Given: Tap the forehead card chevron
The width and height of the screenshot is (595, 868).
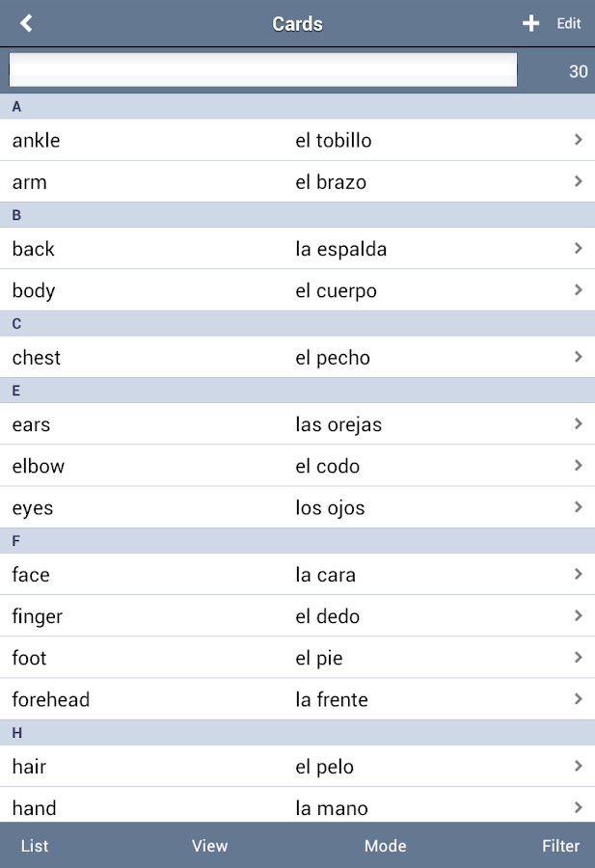Looking at the screenshot, I should click(x=578, y=699).
